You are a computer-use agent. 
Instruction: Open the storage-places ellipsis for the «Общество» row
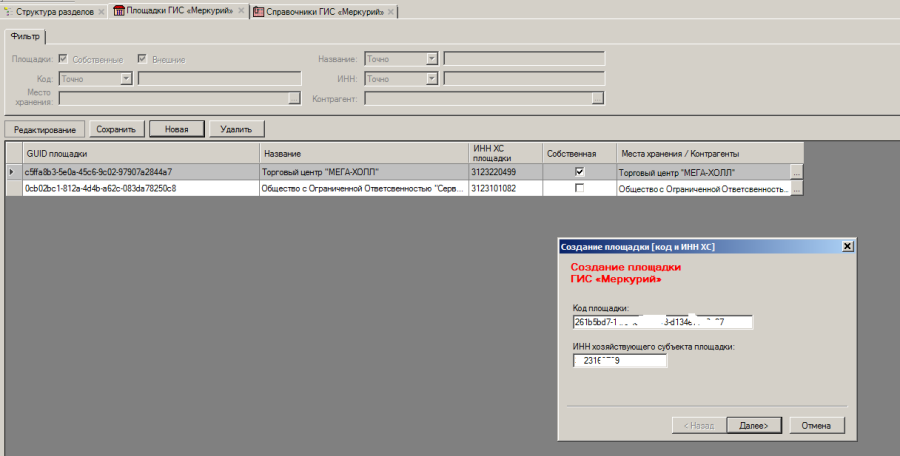click(797, 188)
